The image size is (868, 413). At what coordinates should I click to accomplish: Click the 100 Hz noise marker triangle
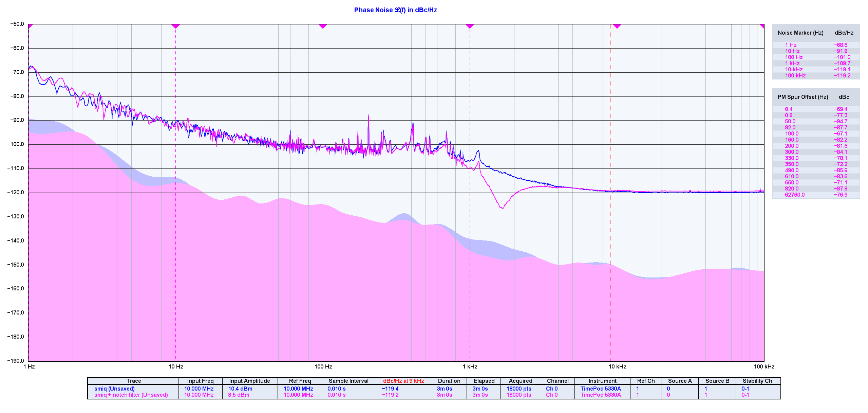click(x=323, y=26)
